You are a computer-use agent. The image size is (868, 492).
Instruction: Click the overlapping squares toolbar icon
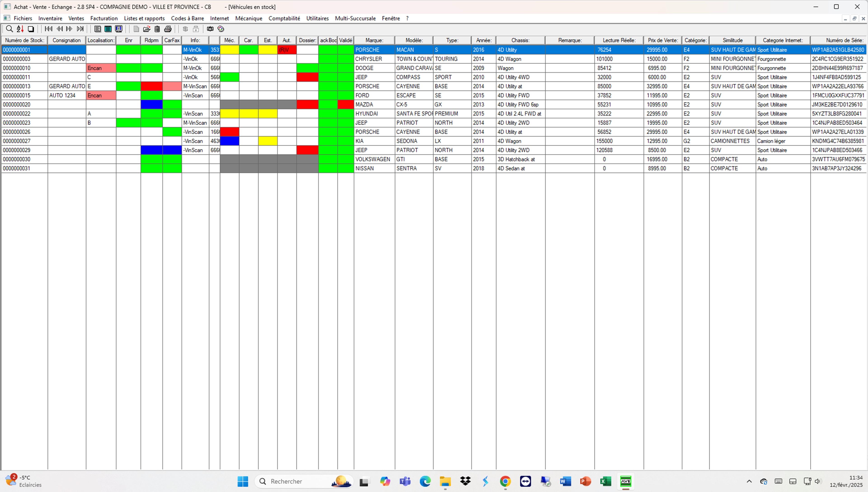pos(31,29)
